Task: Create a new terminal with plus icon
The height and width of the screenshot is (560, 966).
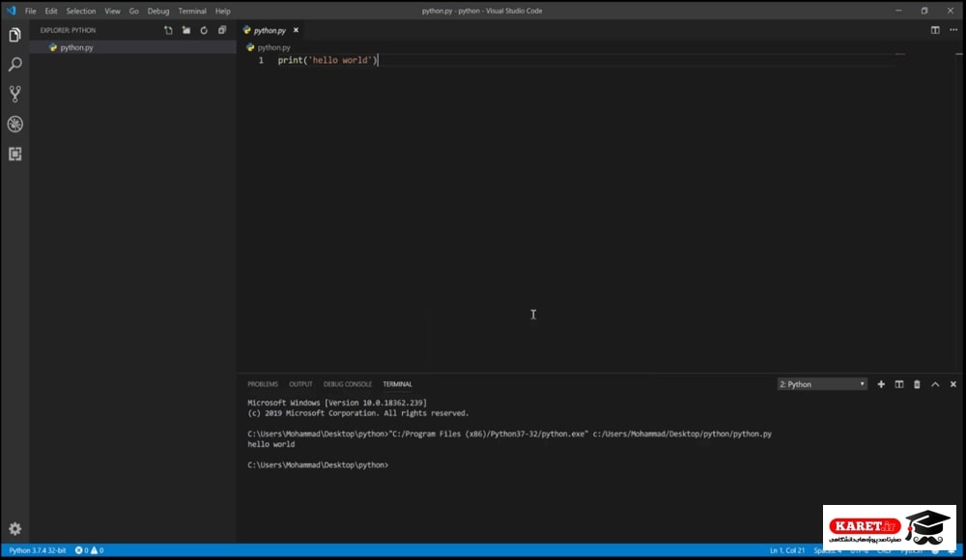Action: pos(881,384)
